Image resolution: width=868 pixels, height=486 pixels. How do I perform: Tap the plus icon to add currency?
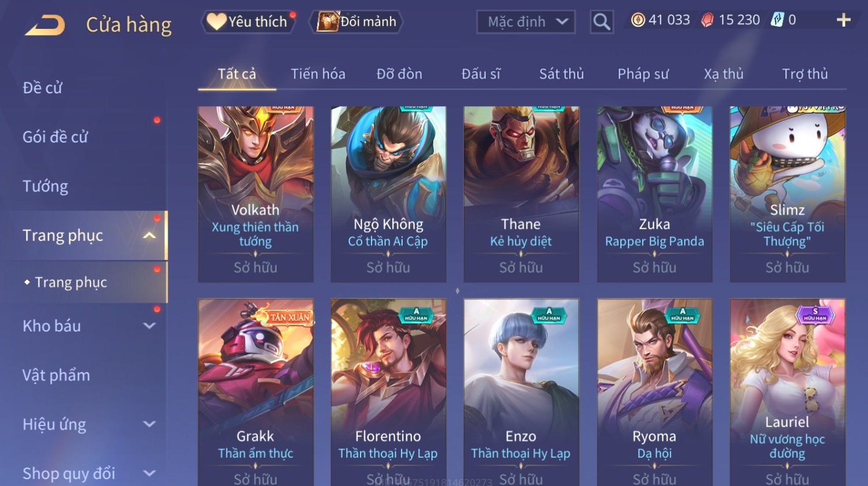pyautogui.click(x=843, y=20)
